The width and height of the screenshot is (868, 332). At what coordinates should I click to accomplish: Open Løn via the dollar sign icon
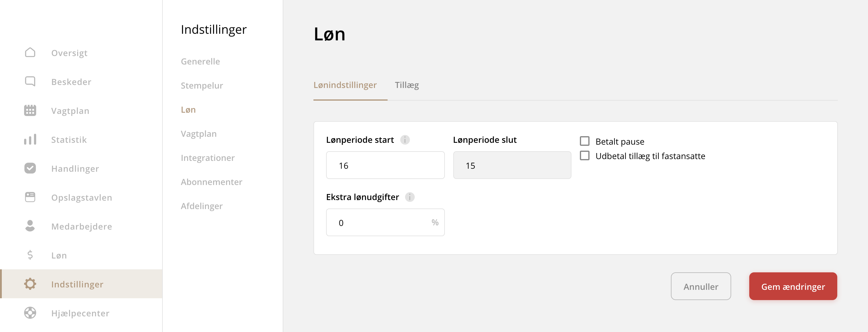[30, 255]
